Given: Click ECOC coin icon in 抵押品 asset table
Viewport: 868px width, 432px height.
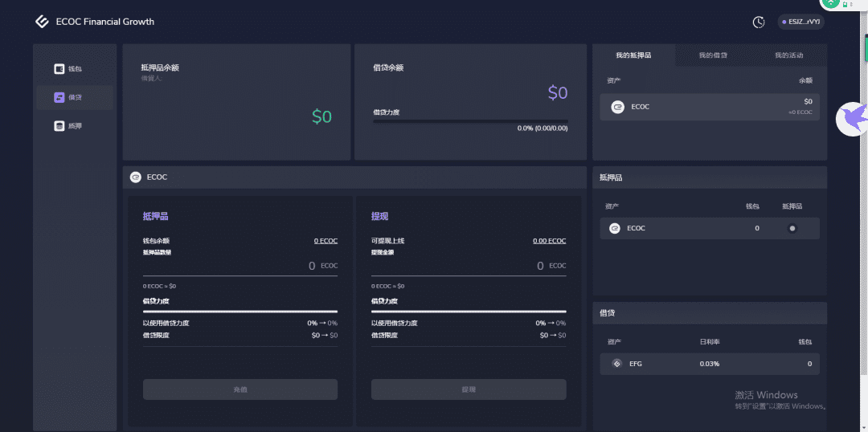Looking at the screenshot, I should pos(615,228).
